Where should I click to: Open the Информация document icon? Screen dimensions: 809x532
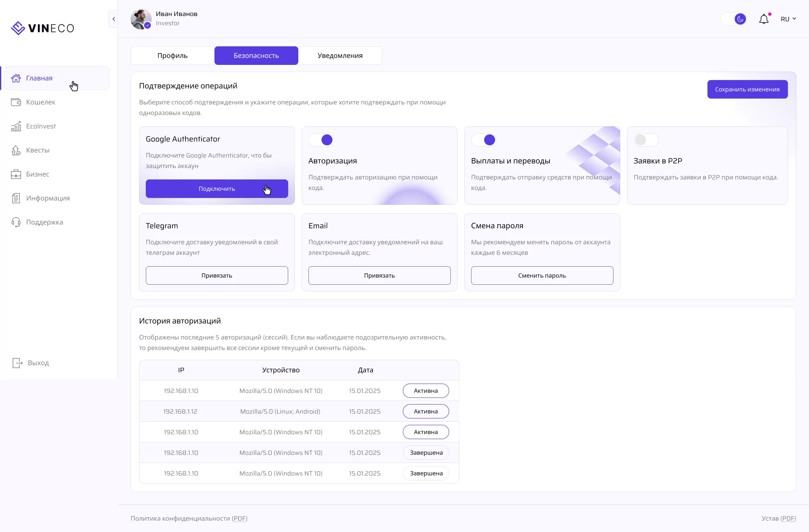(x=16, y=198)
